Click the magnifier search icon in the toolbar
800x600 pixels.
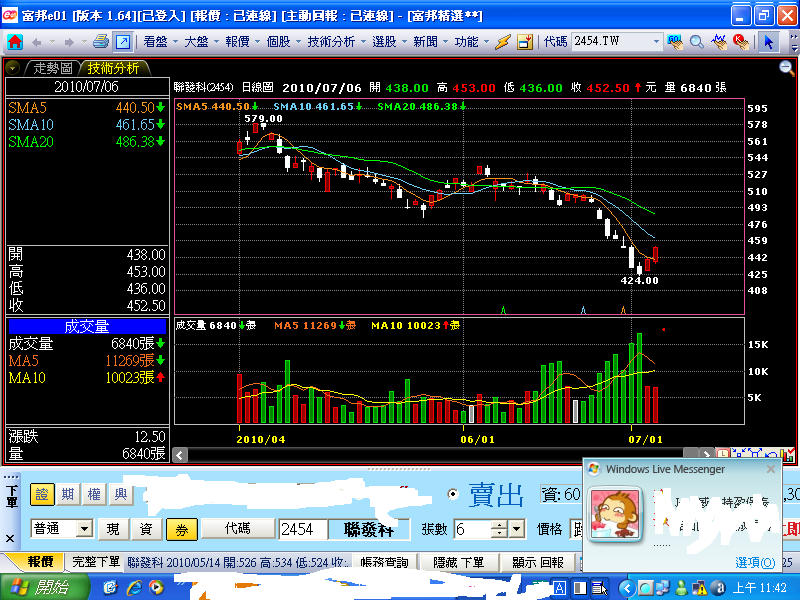click(x=697, y=42)
